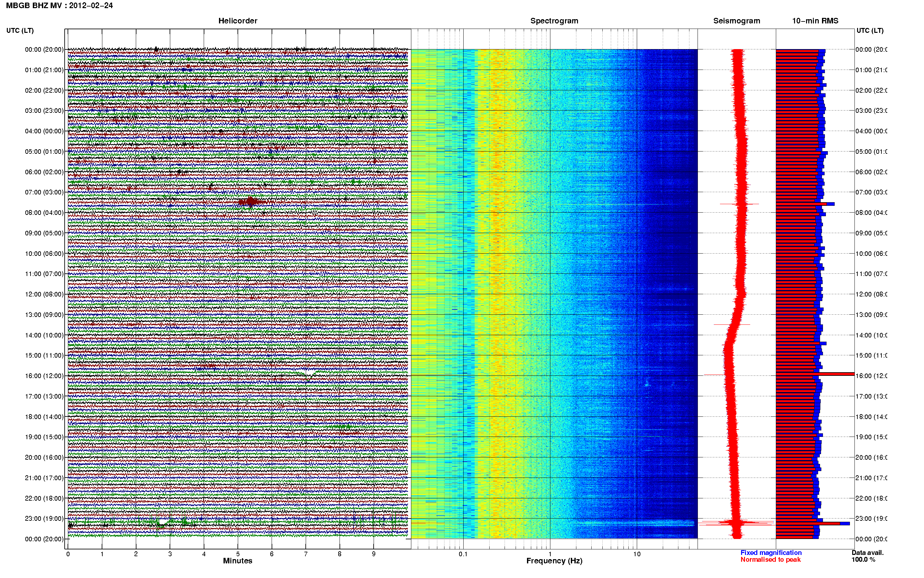
Task: Click the top 00:00 (20:00) time label on the left axis
Action: 44,49
